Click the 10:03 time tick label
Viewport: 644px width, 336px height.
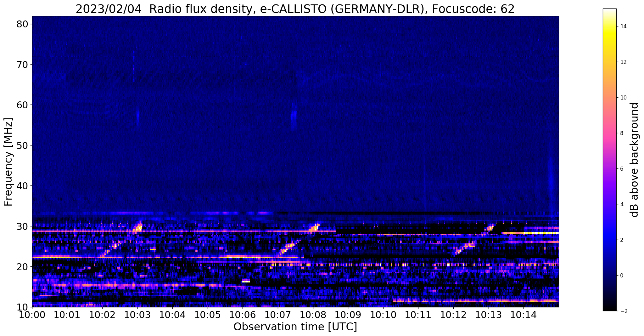pos(137,315)
